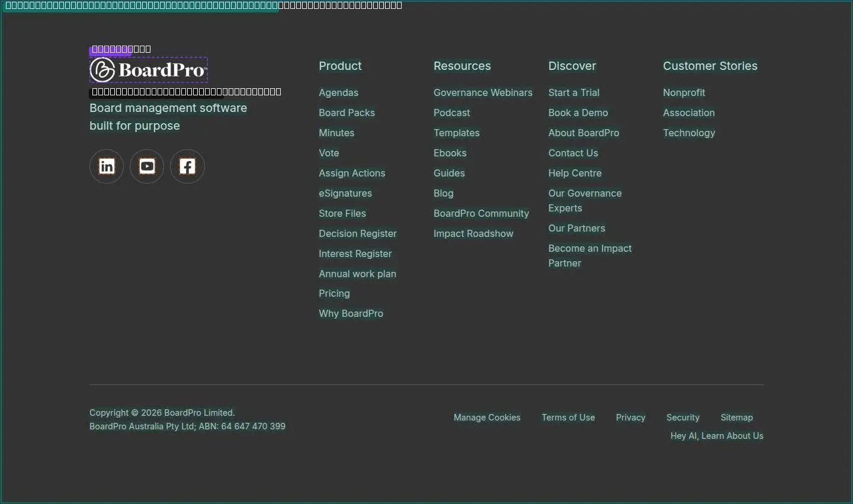
Task: Open Impact Roadshow link
Action: click(473, 233)
